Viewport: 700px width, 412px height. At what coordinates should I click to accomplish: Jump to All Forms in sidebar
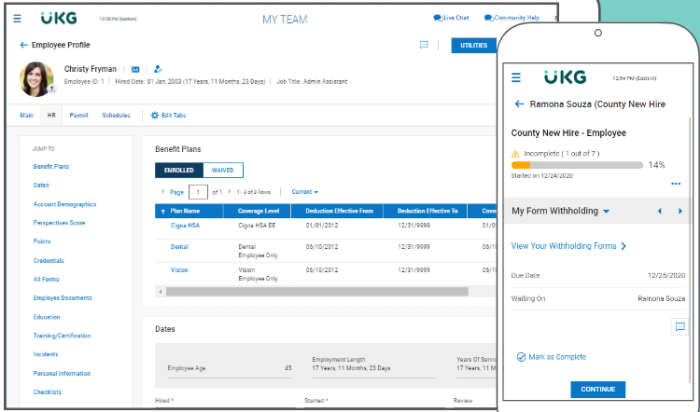click(46, 279)
